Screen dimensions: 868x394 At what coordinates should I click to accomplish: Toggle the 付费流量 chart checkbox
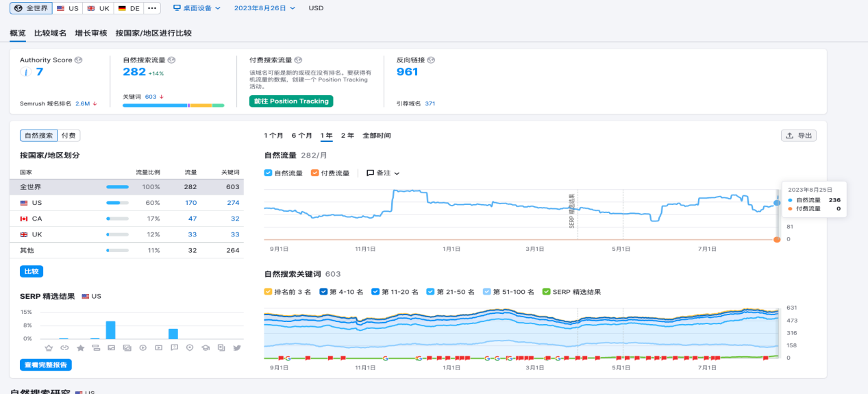pos(314,173)
